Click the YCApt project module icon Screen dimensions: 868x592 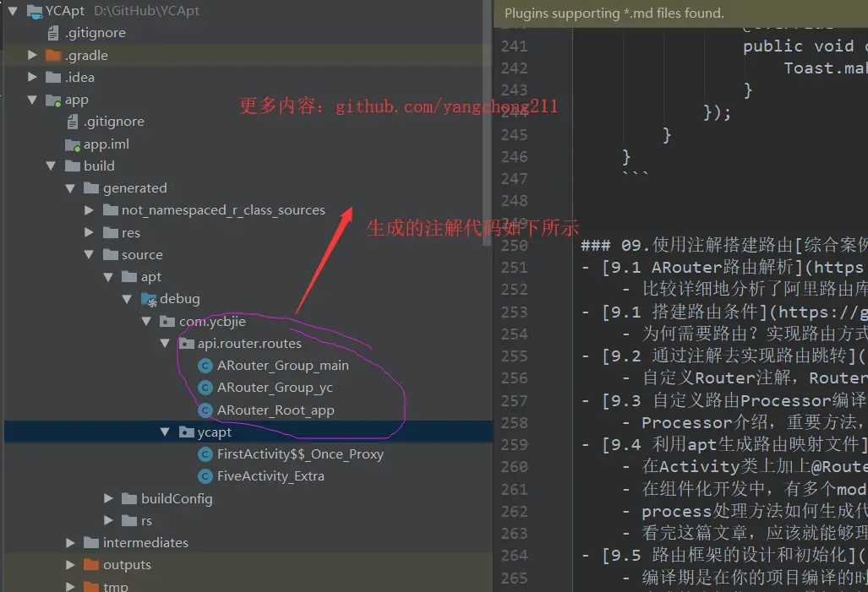click(35, 11)
